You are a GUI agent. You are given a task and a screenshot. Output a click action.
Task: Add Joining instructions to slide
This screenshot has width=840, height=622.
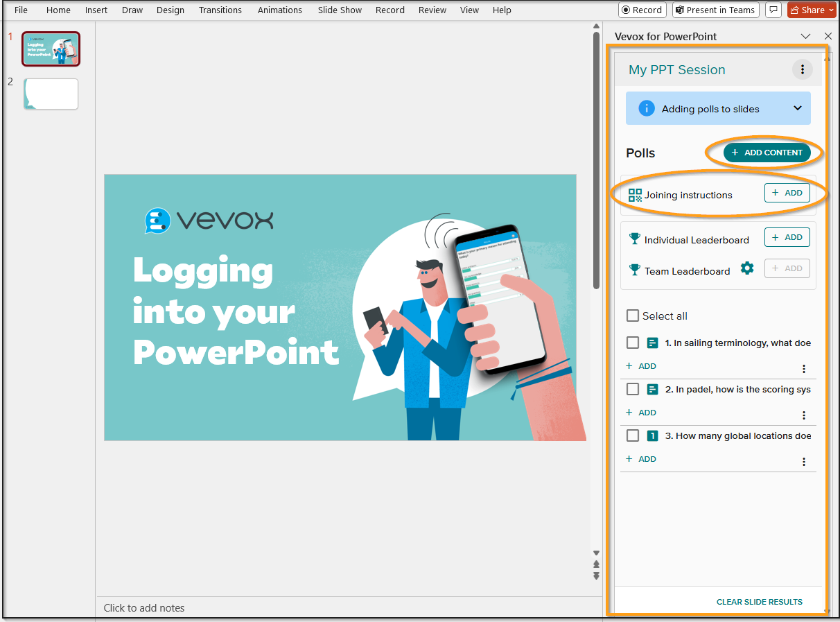[x=787, y=193]
